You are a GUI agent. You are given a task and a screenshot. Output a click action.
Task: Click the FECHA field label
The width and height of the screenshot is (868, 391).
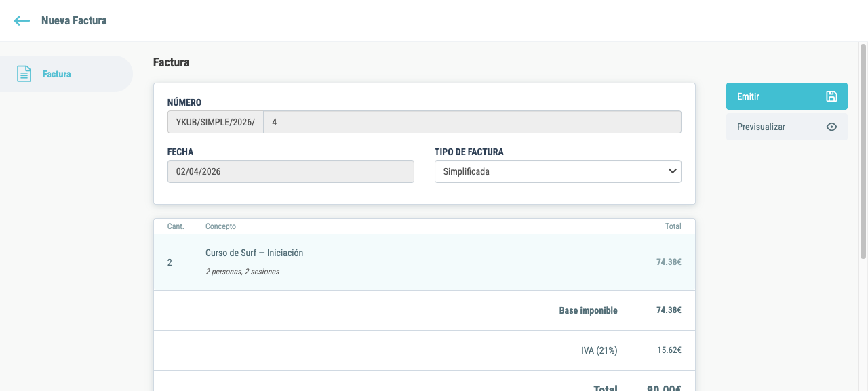pos(180,152)
